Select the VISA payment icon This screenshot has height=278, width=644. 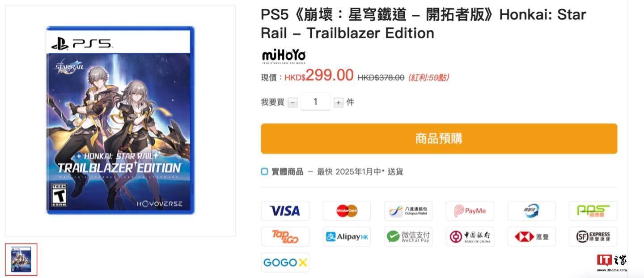pyautogui.click(x=285, y=211)
